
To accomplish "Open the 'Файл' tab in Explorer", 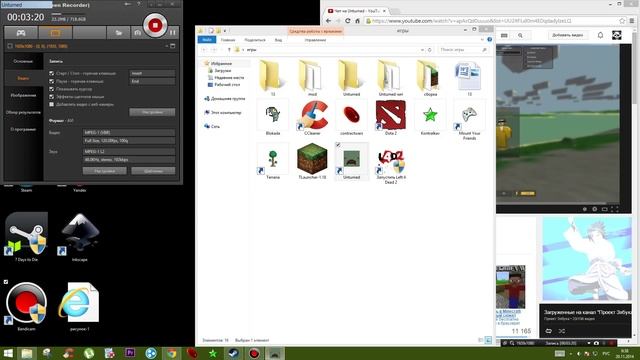I will coord(207,40).
